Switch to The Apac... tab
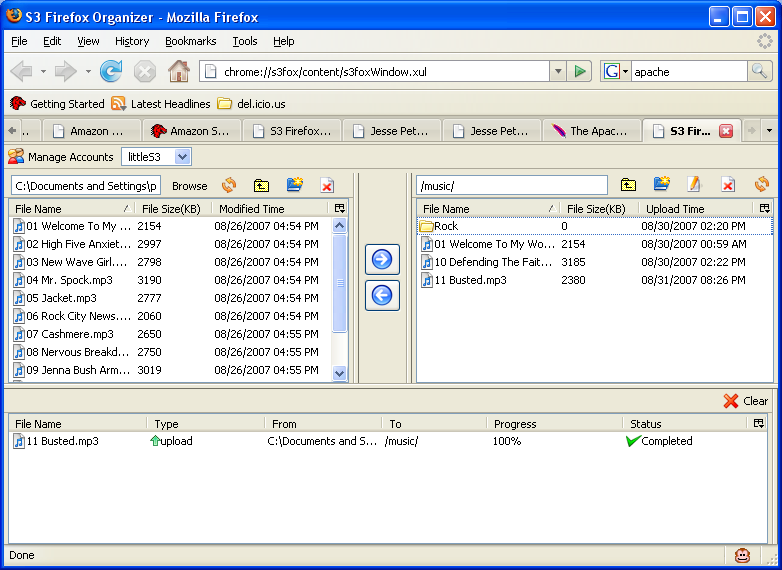782x570 pixels. click(x=591, y=131)
